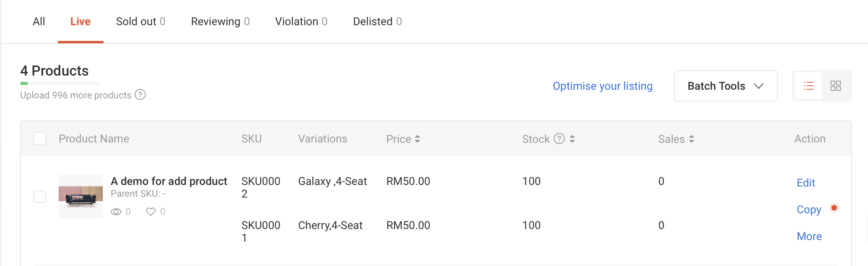Screen dimensions: 868x266
Task: Sort products by Sales arrows
Action: tap(692, 139)
